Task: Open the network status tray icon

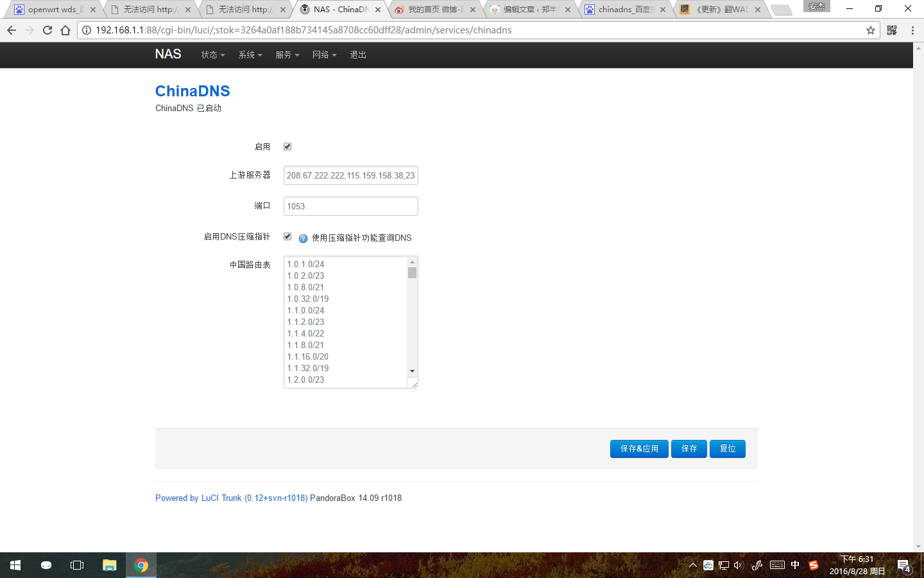Action: click(x=724, y=565)
